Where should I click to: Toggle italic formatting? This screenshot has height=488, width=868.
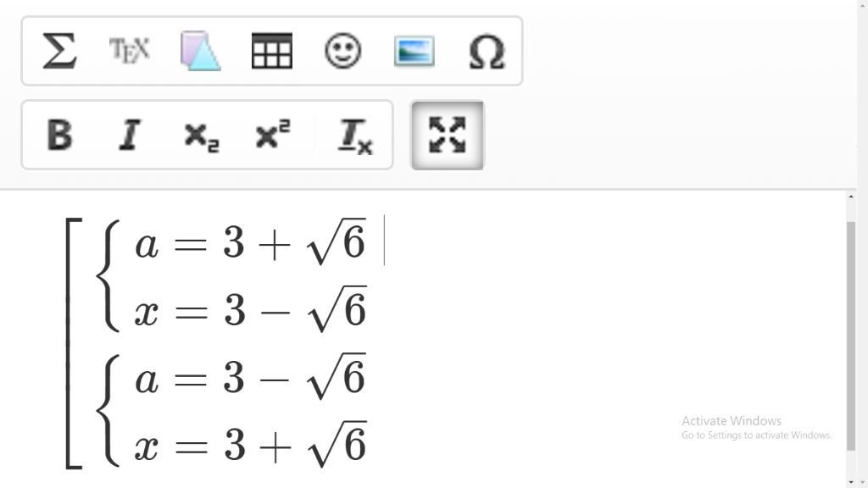click(130, 135)
